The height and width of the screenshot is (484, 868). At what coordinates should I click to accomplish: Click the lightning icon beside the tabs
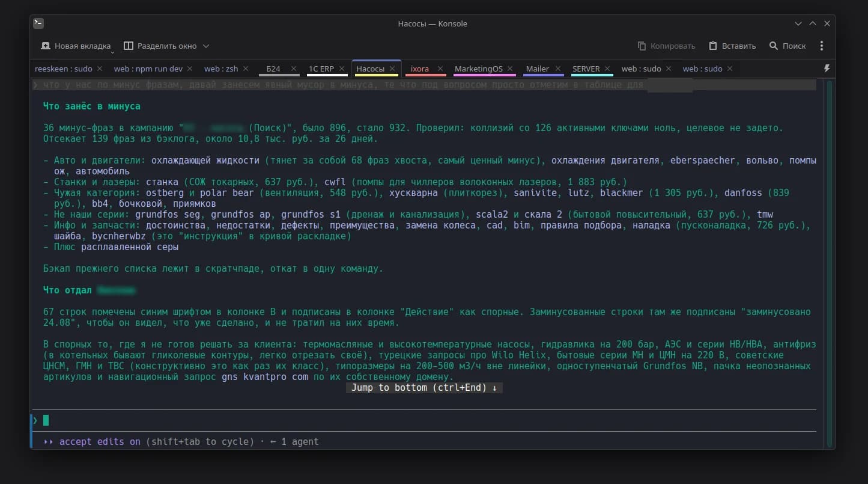point(827,69)
